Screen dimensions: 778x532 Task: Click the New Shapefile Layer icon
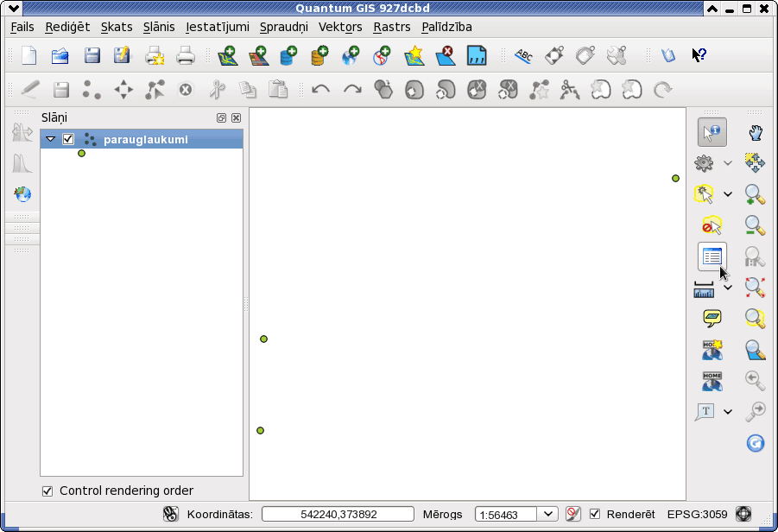point(414,55)
